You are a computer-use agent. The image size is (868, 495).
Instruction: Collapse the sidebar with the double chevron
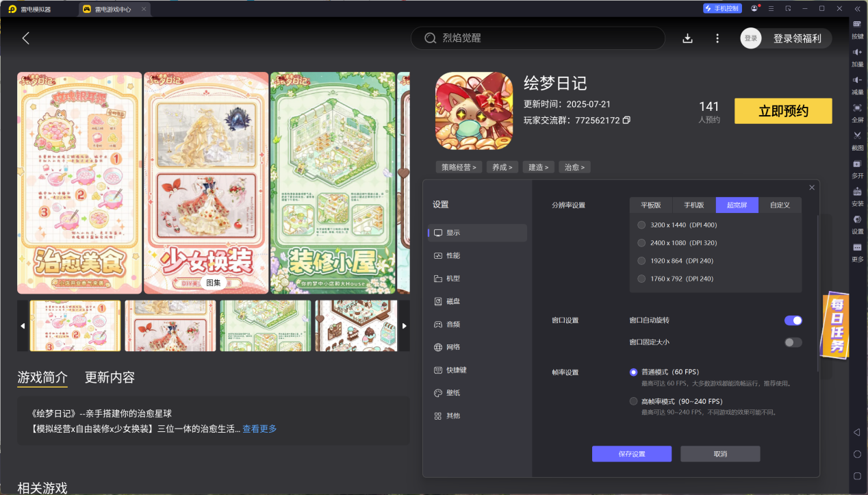(x=857, y=8)
